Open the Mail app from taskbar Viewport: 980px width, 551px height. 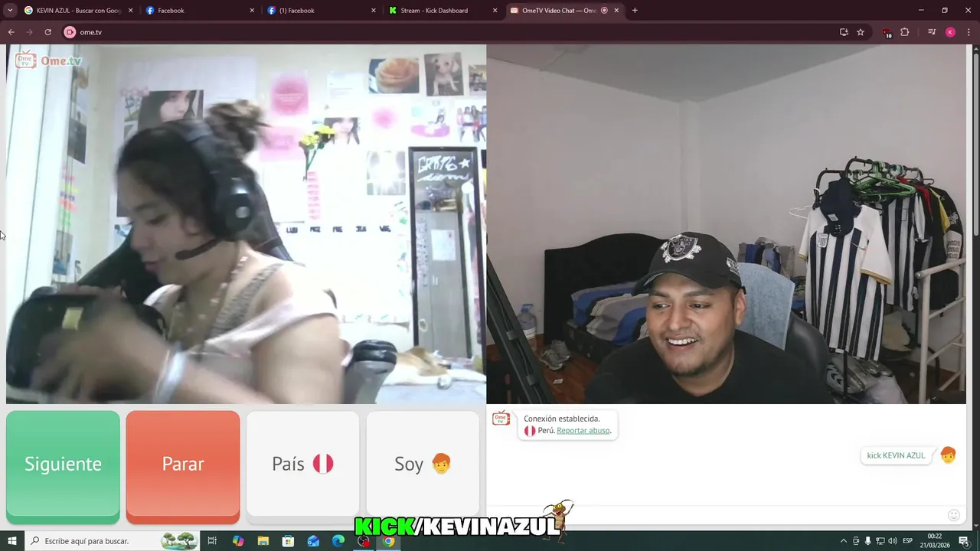tap(313, 541)
